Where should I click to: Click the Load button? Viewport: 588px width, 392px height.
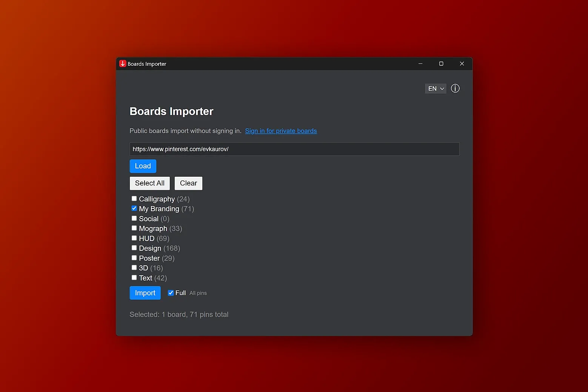[143, 166]
